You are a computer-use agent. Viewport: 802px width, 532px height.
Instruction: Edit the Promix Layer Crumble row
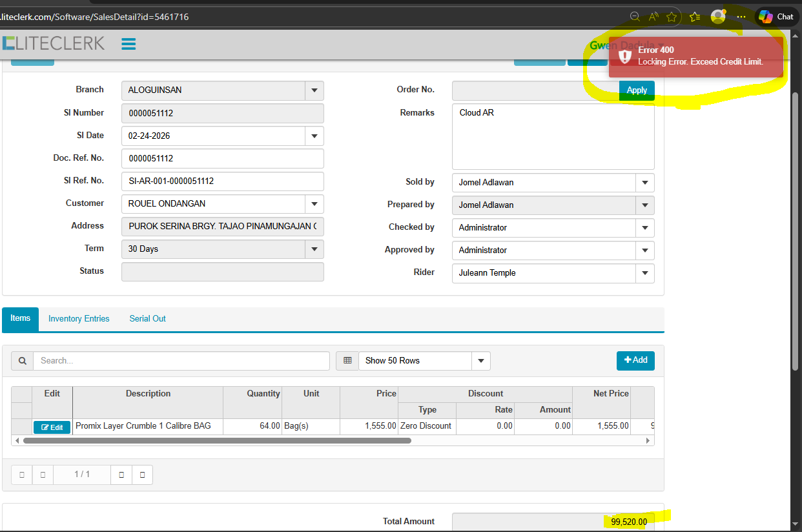coord(52,427)
